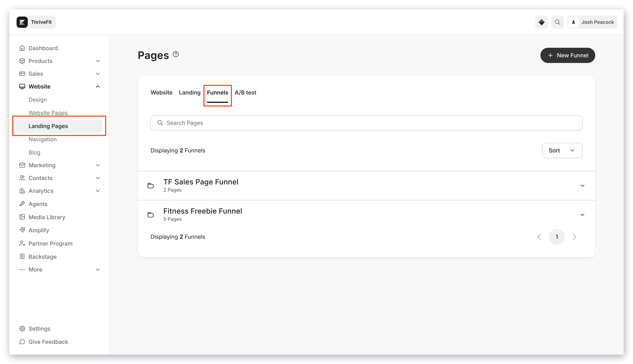The image size is (633, 364).
Task: Click the Fitness Freebie Funnel folder icon
Action: pos(150,215)
